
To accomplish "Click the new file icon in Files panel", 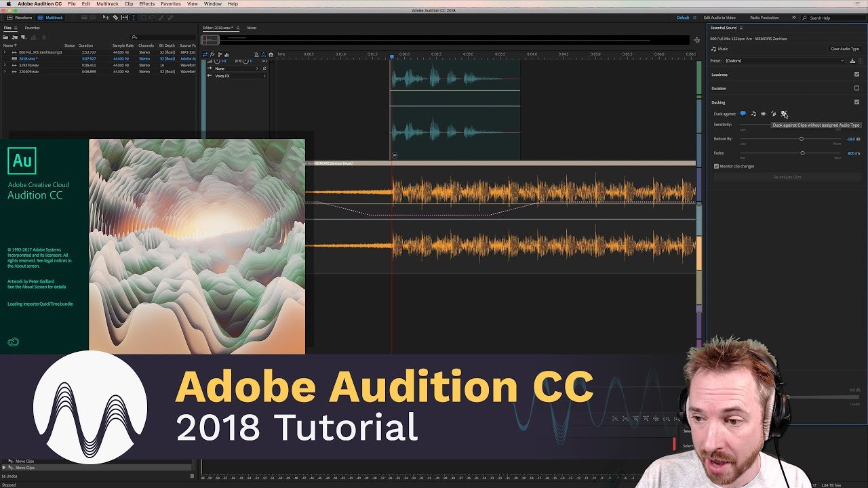I will (x=24, y=37).
